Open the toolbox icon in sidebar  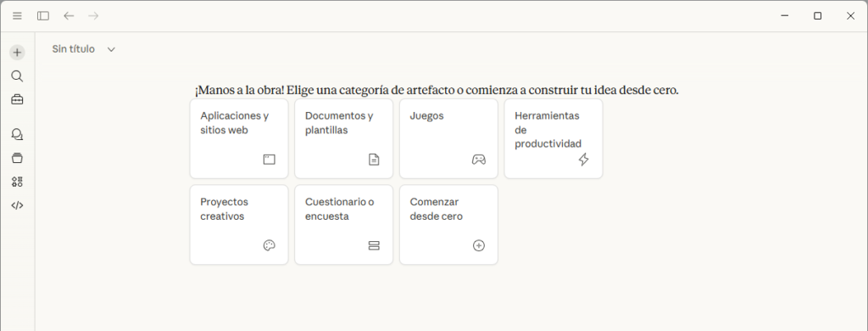pos(17,100)
